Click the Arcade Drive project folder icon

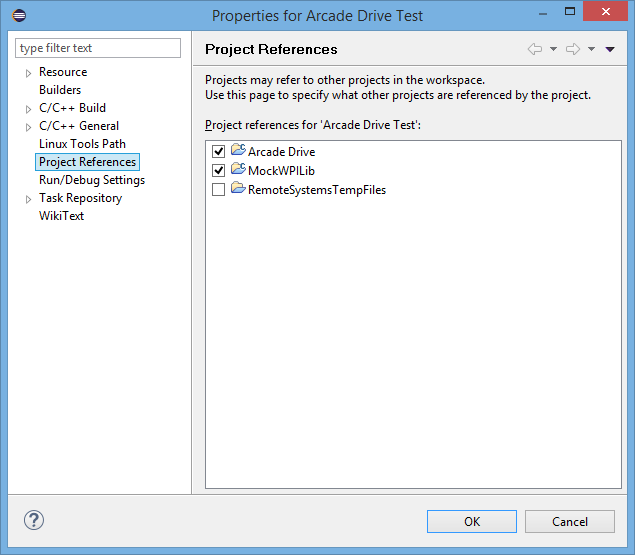pyautogui.click(x=238, y=151)
